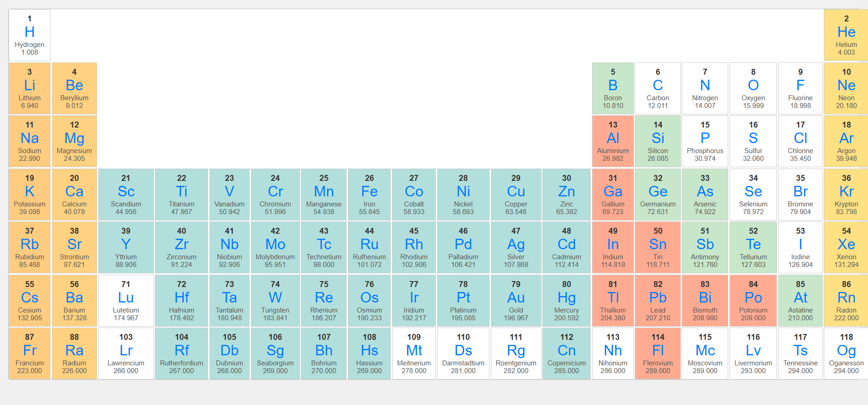Select the Gallium cell

click(613, 195)
